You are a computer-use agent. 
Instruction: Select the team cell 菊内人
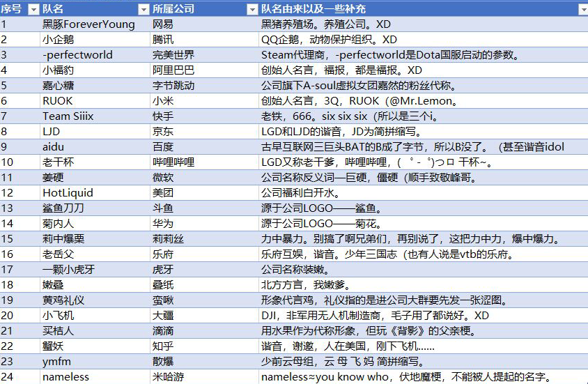coord(95,224)
